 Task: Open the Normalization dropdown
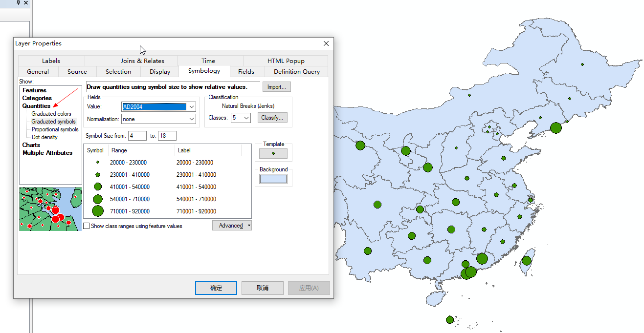192,119
